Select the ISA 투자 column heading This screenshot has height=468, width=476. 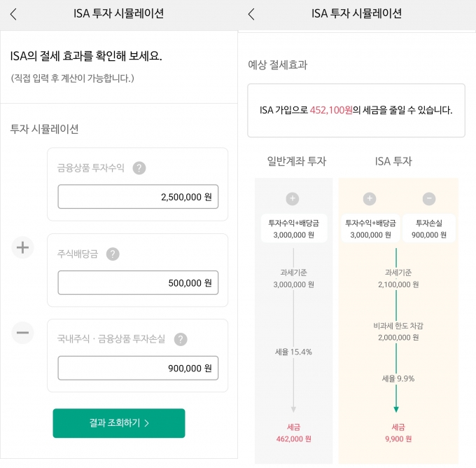(393, 161)
